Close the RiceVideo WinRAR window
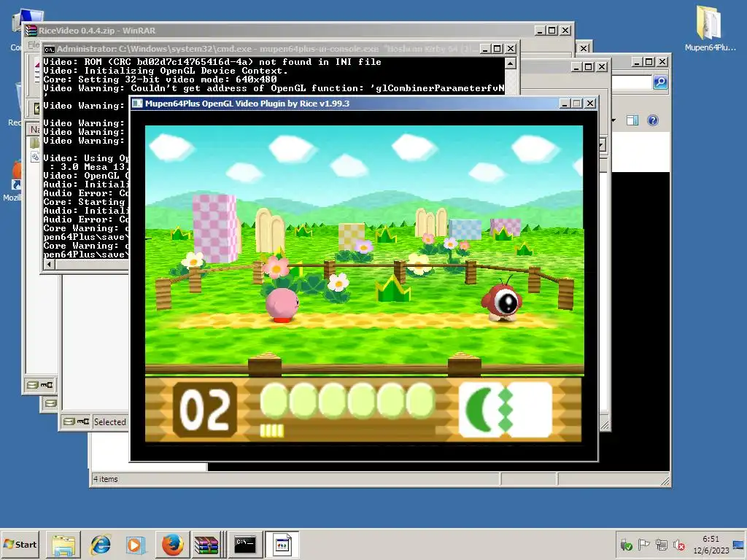Screen dimensions: 747x560 (x=565, y=31)
